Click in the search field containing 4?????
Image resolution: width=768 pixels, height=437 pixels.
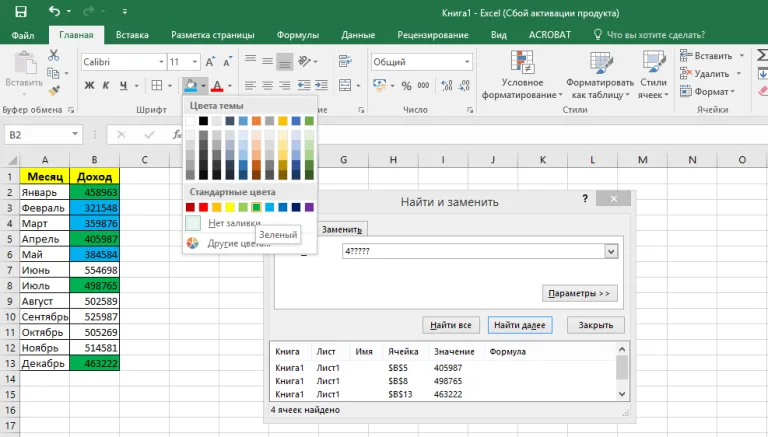[474, 251]
